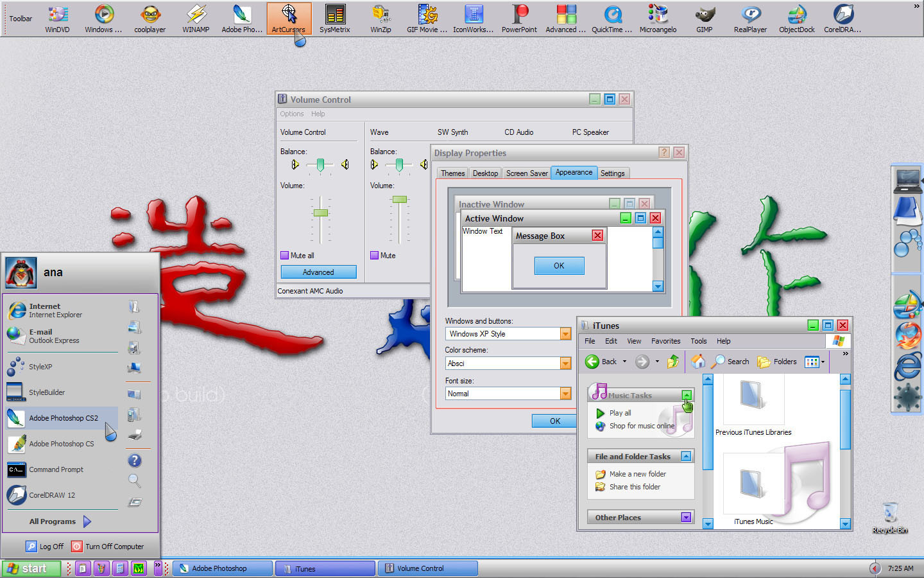
Task: Open the Previous iTunes Libraries folder
Action: point(753,407)
